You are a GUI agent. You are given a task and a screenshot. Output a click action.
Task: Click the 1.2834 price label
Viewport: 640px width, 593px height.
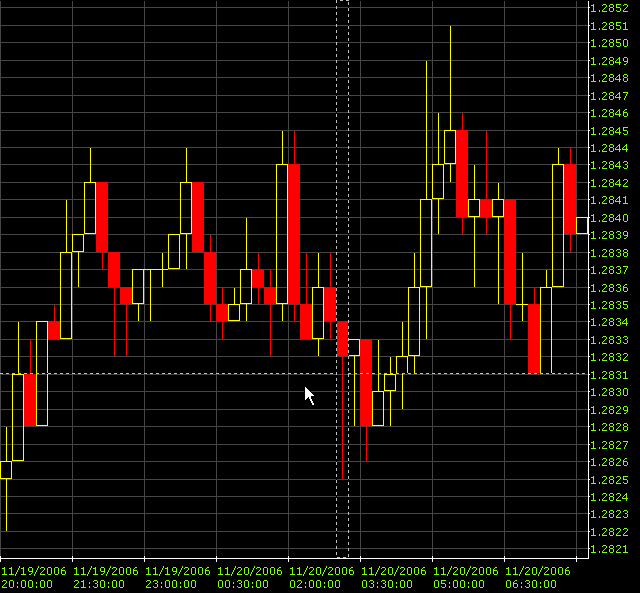point(609,322)
